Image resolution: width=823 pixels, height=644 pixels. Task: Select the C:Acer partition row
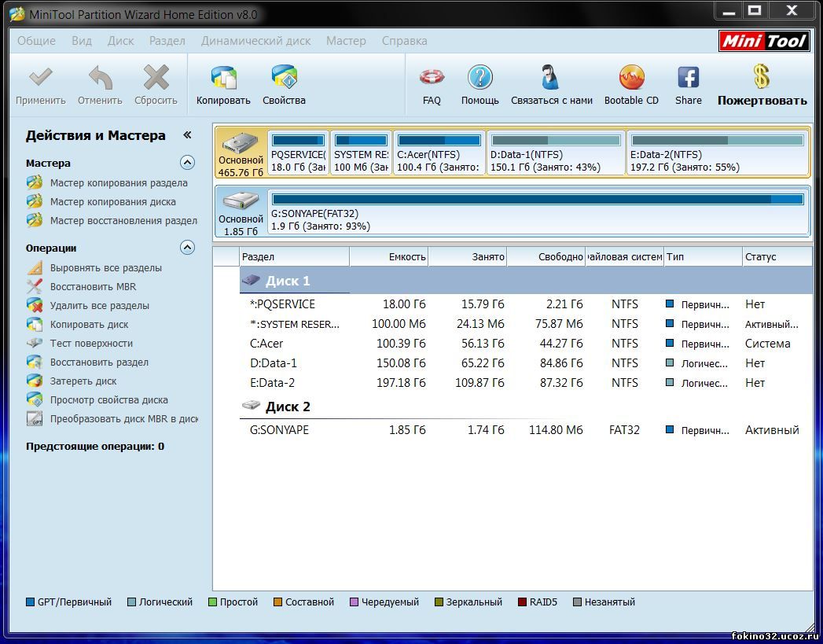(526, 344)
